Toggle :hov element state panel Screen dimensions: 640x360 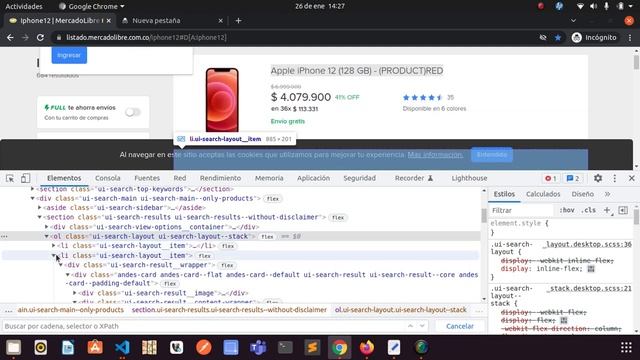pos(567,210)
